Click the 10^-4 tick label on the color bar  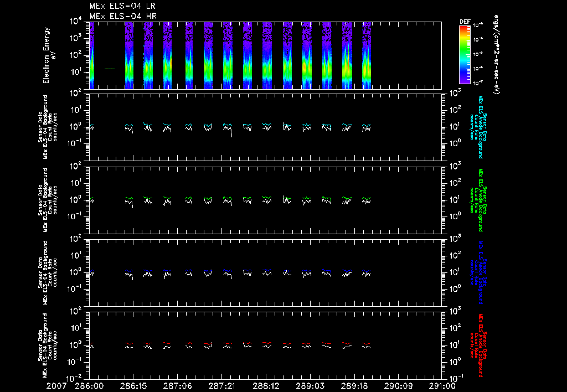tap(478, 39)
